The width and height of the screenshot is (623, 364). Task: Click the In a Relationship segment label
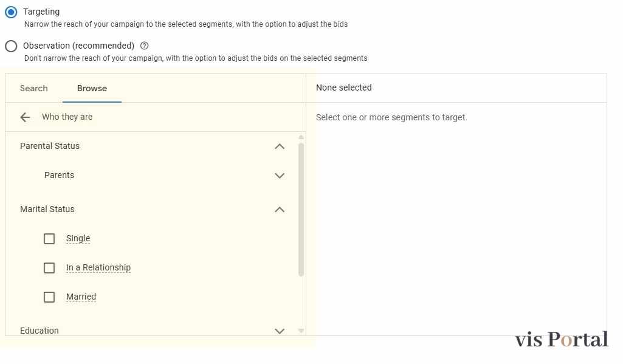point(98,267)
